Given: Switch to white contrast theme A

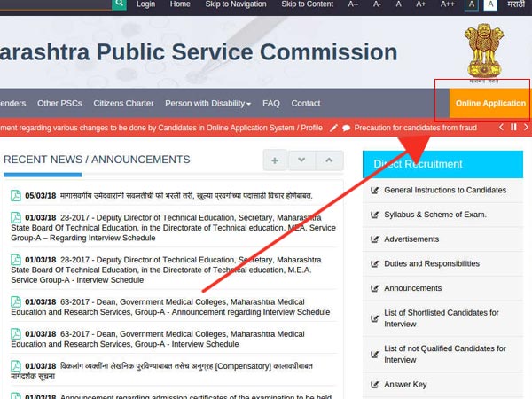Looking at the screenshot, I should pyautogui.click(x=490, y=4).
